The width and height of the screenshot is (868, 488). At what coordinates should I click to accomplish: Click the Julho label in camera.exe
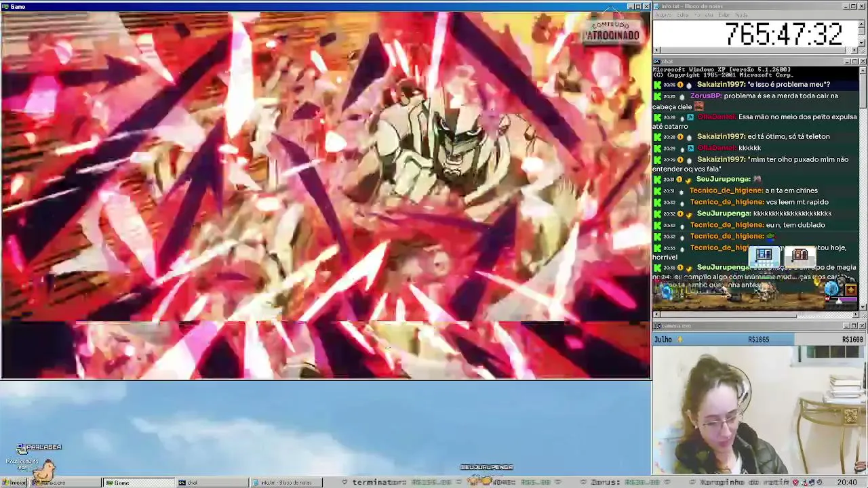click(x=663, y=340)
